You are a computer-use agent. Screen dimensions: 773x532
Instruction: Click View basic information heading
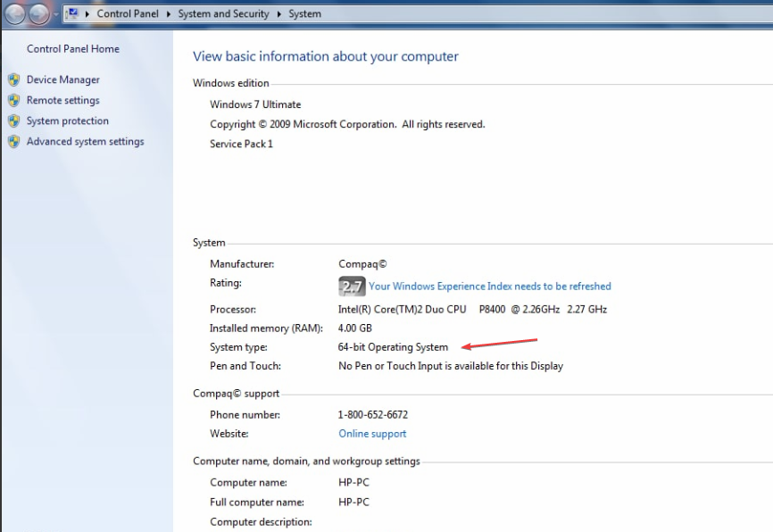(326, 56)
